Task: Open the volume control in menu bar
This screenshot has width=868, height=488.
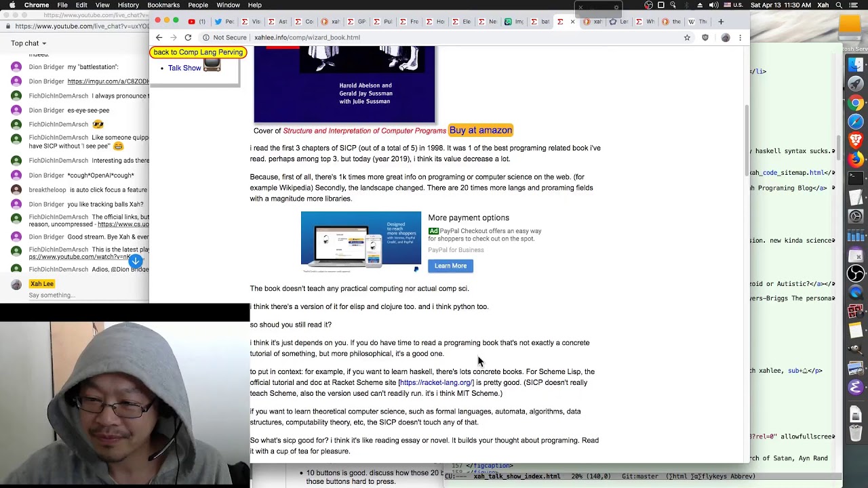Action: (713, 5)
